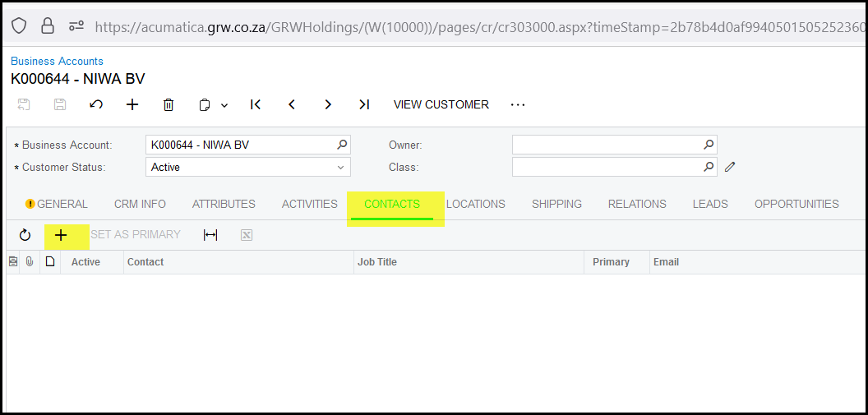Add a new contact row
The image size is (868, 415).
pos(61,235)
